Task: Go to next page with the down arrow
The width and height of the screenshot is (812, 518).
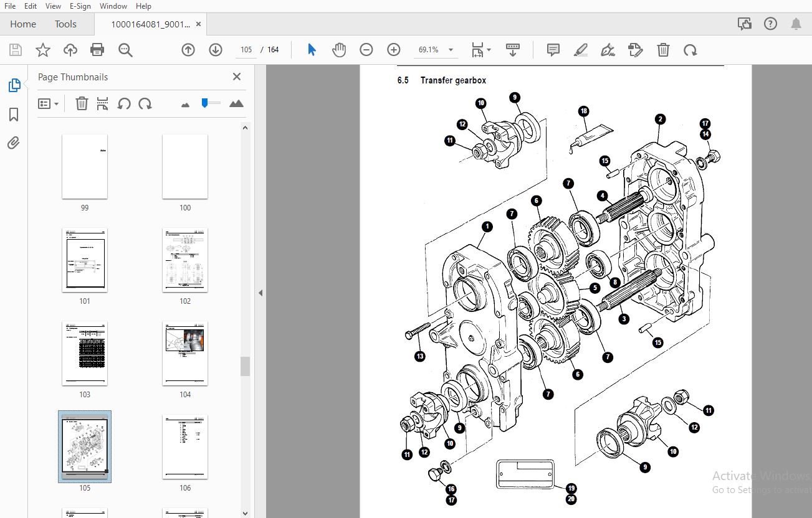Action: [216, 50]
